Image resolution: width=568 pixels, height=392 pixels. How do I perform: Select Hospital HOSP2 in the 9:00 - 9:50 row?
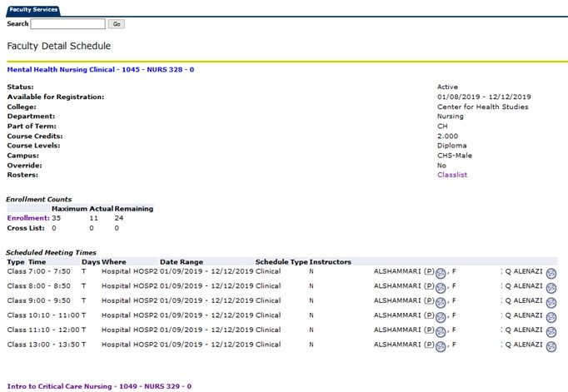130,300
